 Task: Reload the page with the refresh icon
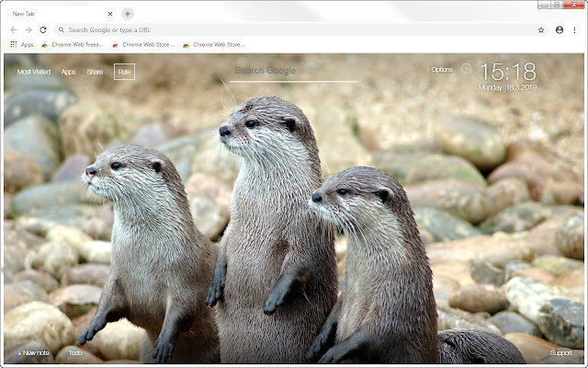point(43,30)
